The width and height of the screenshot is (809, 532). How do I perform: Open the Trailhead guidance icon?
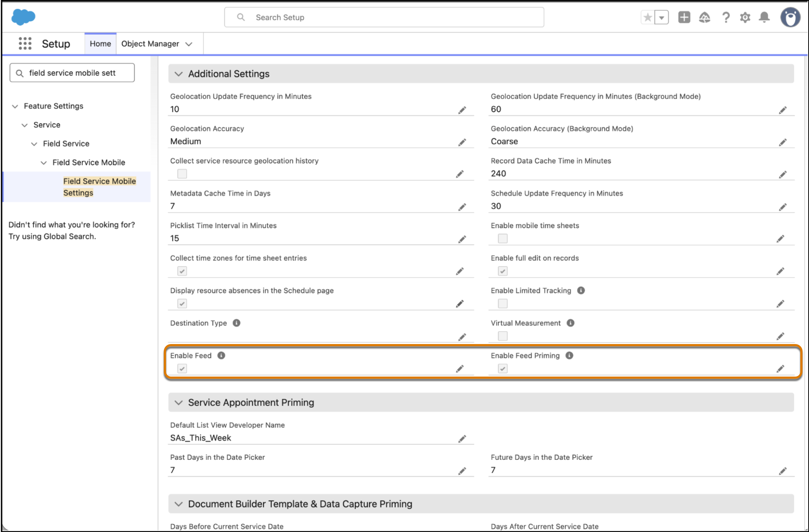pos(705,17)
